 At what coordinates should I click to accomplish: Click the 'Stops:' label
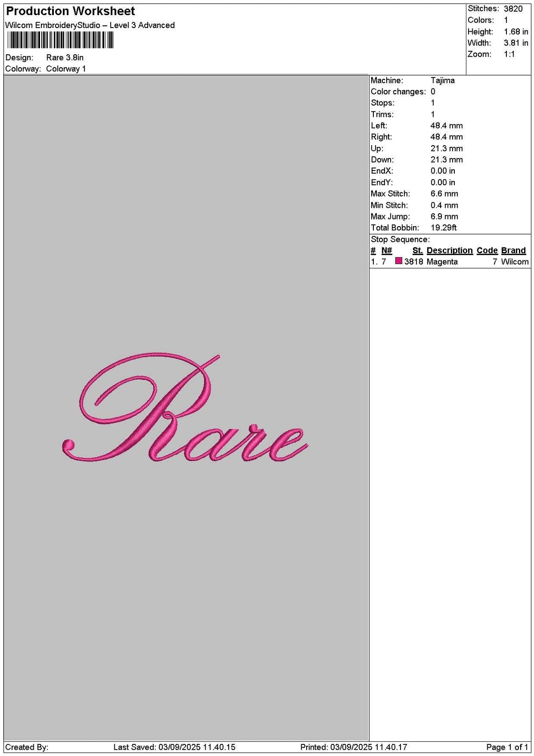click(383, 103)
